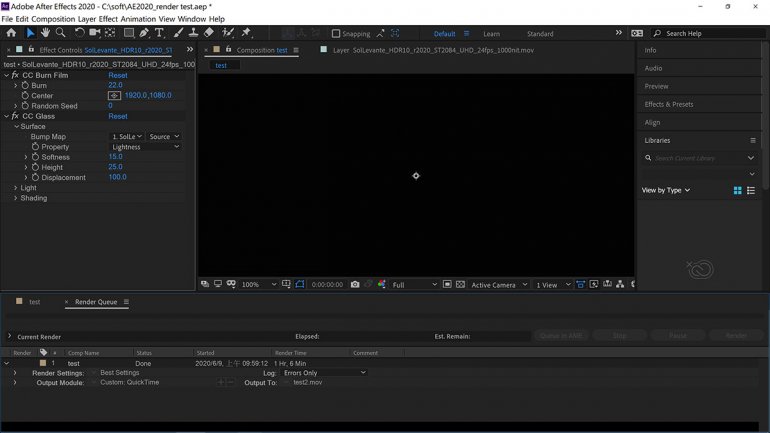Image resolution: width=770 pixels, height=433 pixels.
Task: Toggle the Burn property stopwatch
Action: pos(25,86)
